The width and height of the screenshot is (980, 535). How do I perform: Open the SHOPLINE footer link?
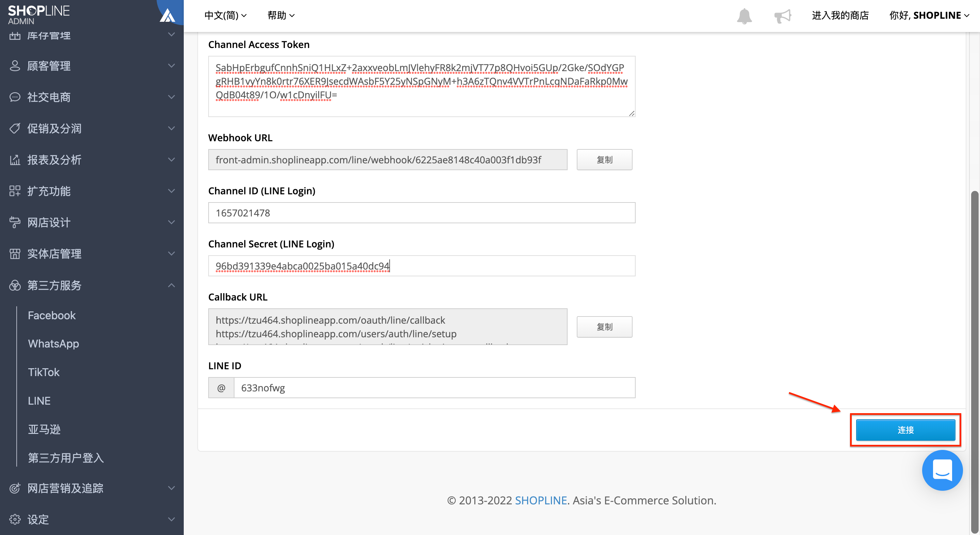pyautogui.click(x=541, y=500)
